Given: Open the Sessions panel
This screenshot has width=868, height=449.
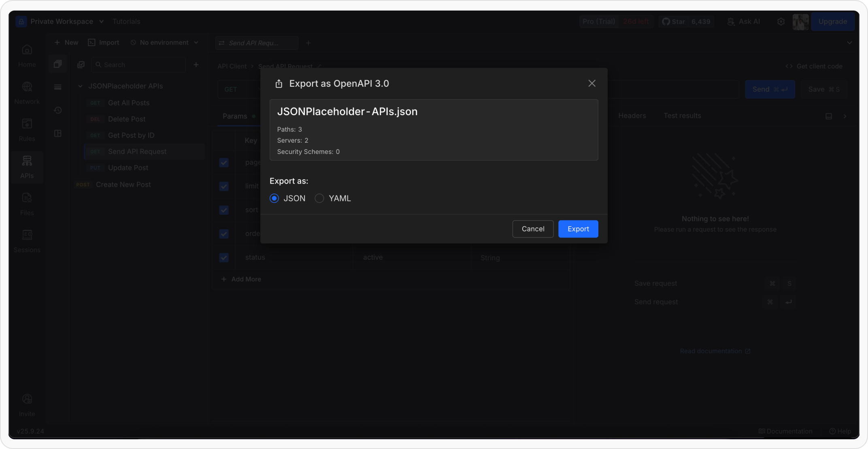Looking at the screenshot, I should pos(27,240).
